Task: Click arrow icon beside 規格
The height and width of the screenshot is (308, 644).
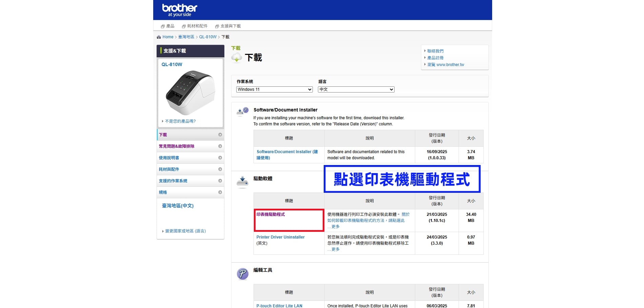Action: click(220, 192)
